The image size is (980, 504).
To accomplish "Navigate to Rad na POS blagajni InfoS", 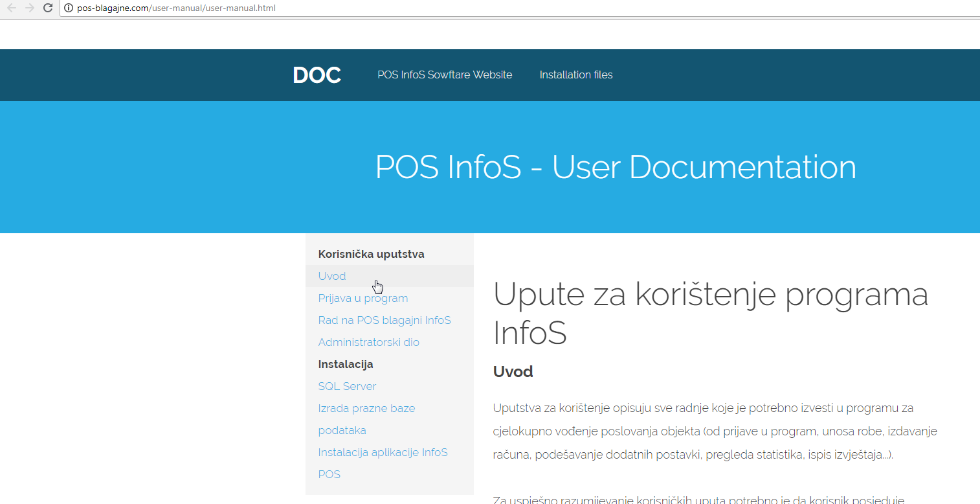I will [384, 320].
